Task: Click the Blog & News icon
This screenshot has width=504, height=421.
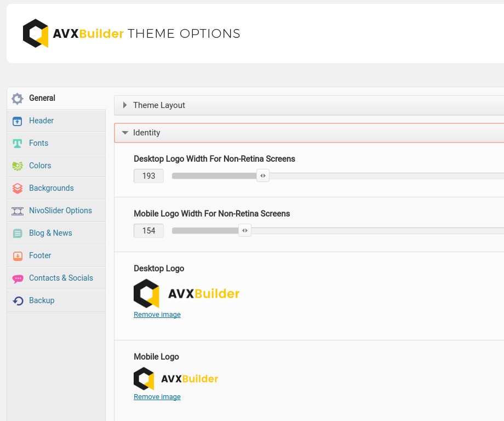Action: (x=18, y=234)
